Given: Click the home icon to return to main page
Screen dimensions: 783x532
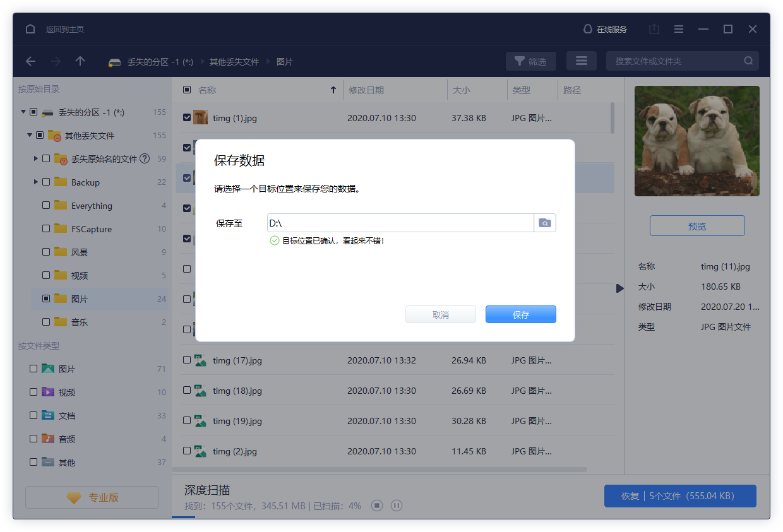Looking at the screenshot, I should point(30,29).
